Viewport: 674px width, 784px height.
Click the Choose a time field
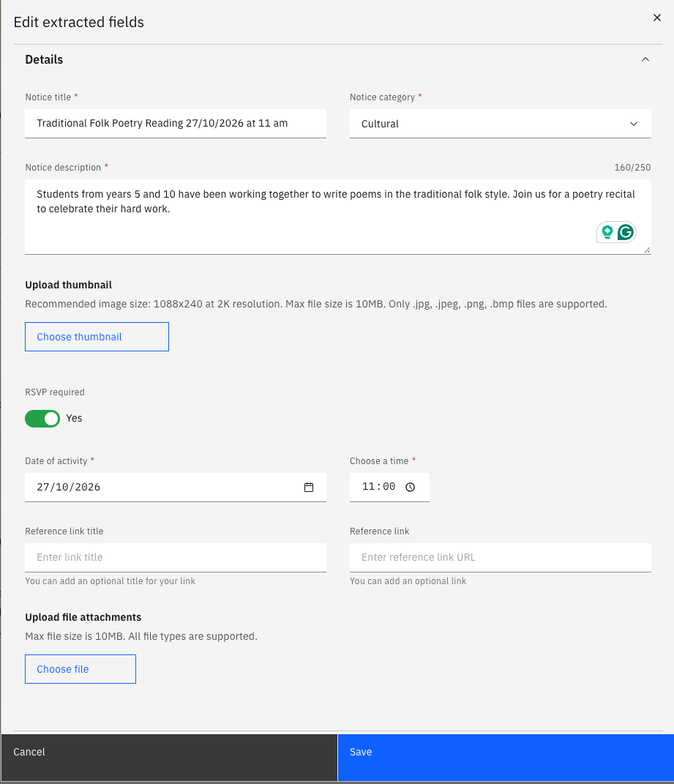coord(389,487)
